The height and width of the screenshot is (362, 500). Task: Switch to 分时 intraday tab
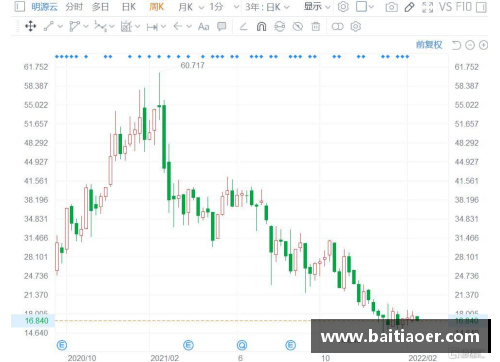click(74, 7)
